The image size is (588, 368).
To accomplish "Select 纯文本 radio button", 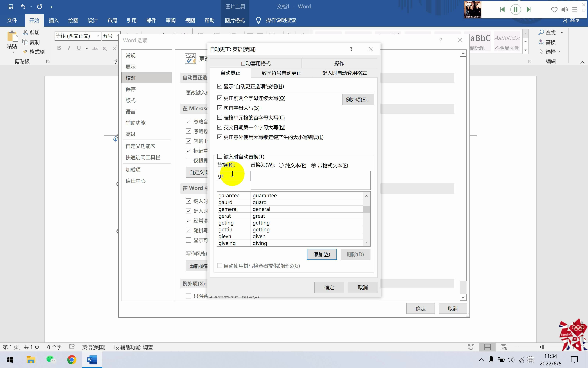I will point(281,165).
